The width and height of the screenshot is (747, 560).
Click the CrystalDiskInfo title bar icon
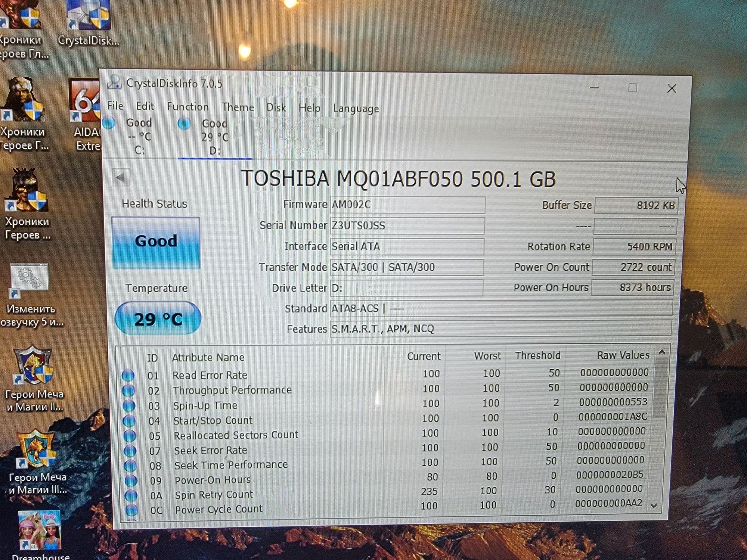(x=115, y=82)
